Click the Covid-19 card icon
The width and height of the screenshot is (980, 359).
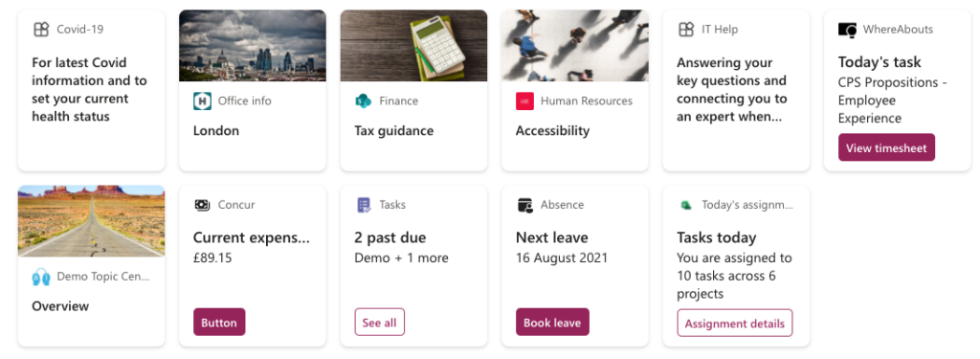(41, 30)
